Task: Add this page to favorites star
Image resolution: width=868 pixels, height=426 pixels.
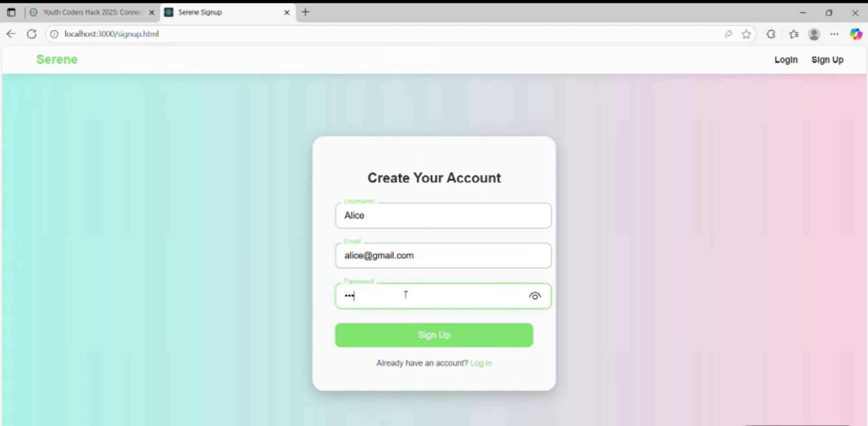Action: point(746,34)
